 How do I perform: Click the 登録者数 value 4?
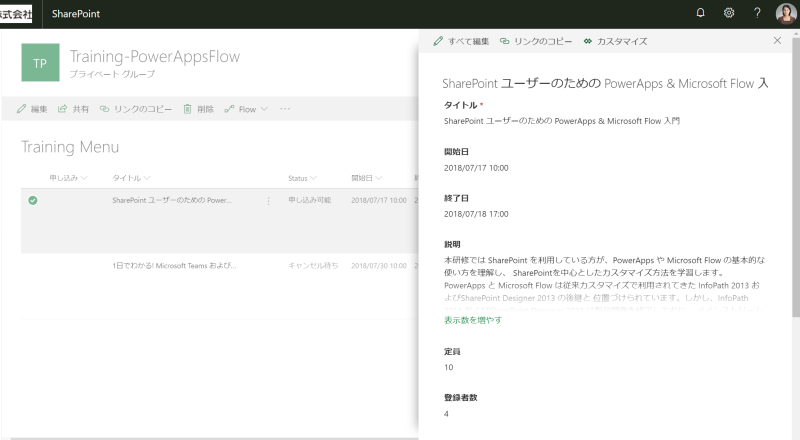[446, 413]
